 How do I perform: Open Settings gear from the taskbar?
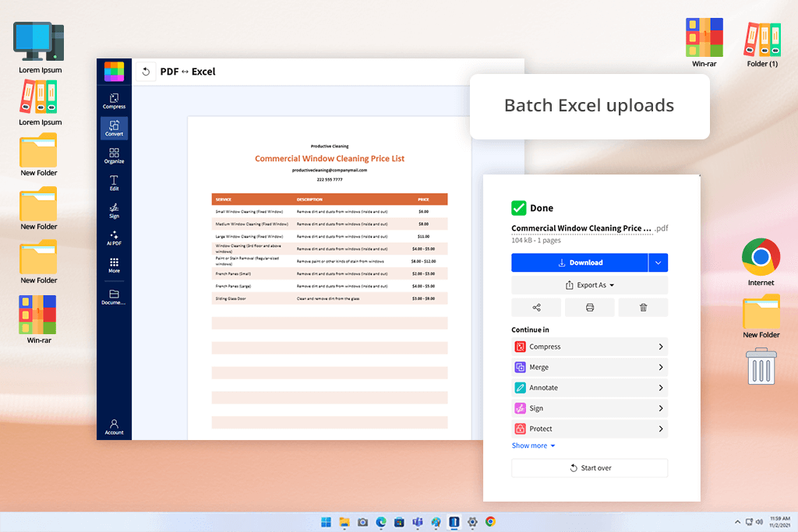(x=472, y=522)
